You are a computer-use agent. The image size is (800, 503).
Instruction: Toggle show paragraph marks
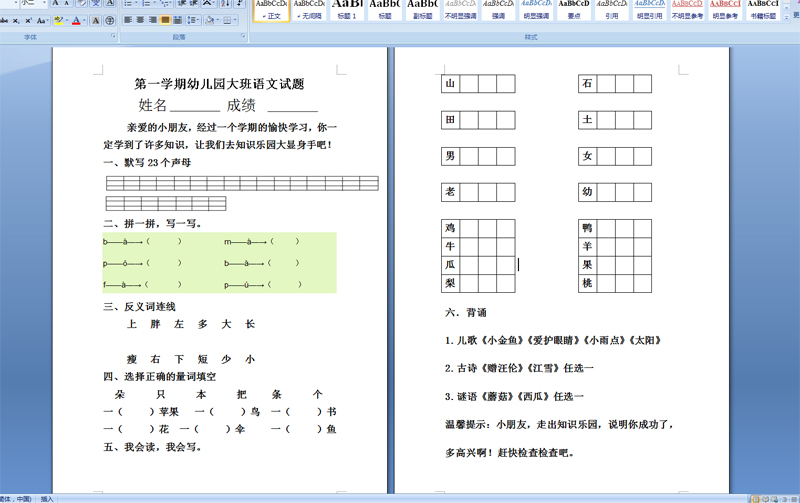coord(239,3)
